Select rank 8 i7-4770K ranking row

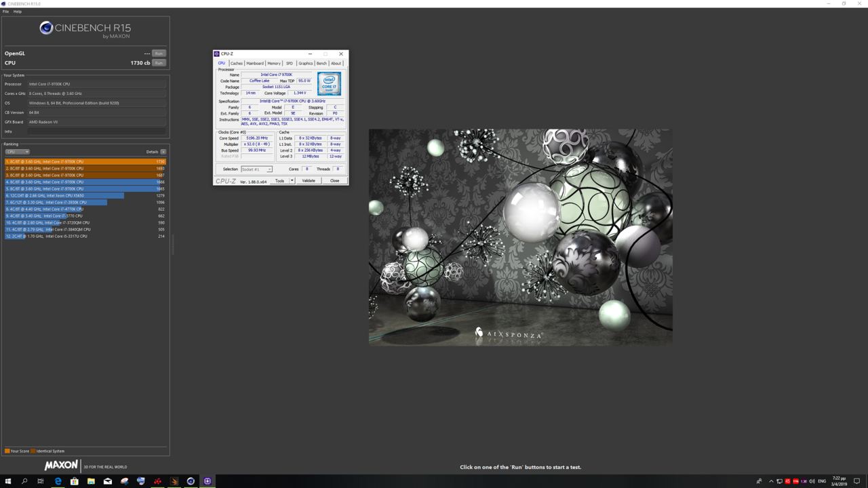coord(85,209)
